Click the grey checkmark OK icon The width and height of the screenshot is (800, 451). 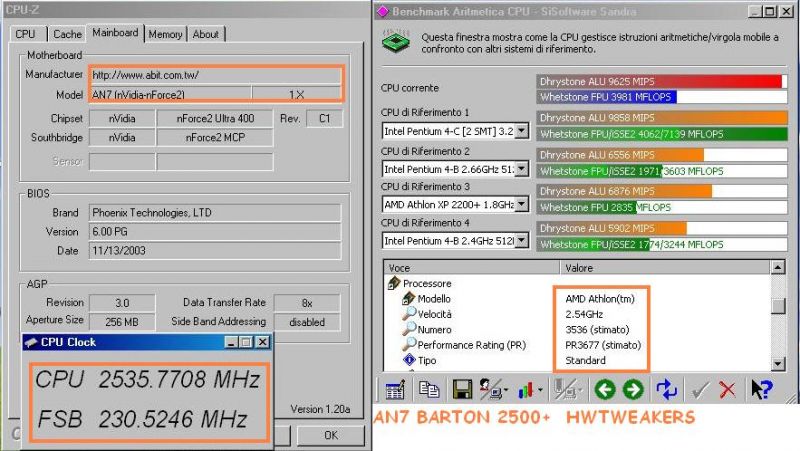pos(700,390)
